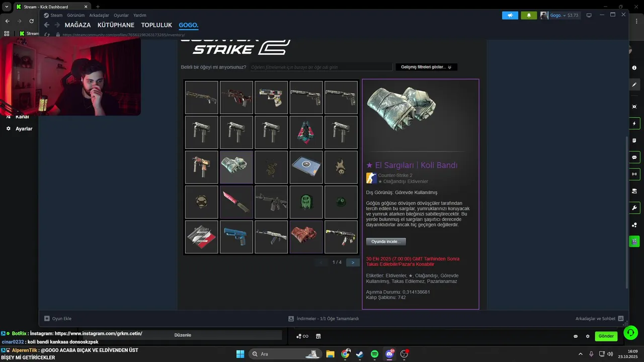Click the Oyunda incele... button
Screen dimensions: 644x362
[386, 242]
